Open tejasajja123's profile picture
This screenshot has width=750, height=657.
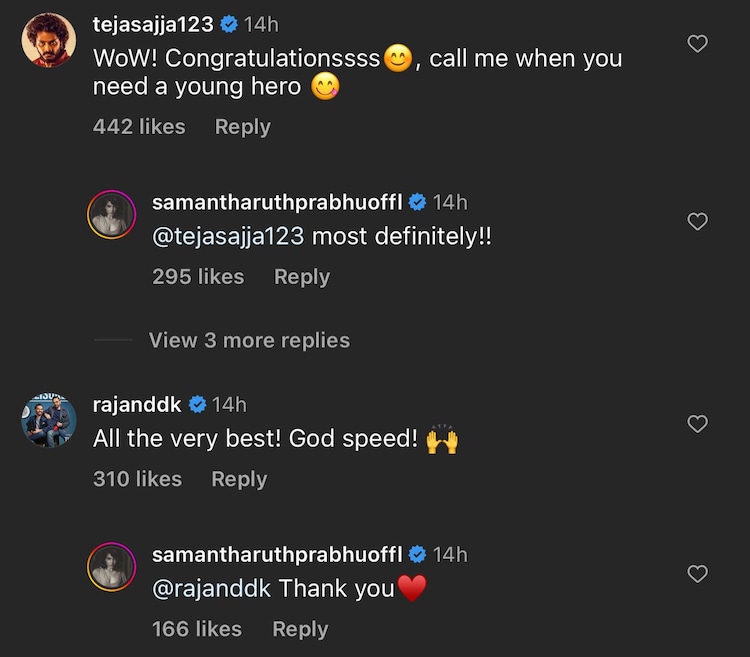pos(48,41)
